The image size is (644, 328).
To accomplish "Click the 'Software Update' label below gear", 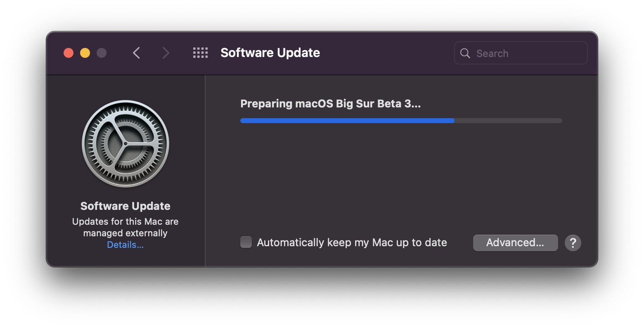I will tap(125, 206).
